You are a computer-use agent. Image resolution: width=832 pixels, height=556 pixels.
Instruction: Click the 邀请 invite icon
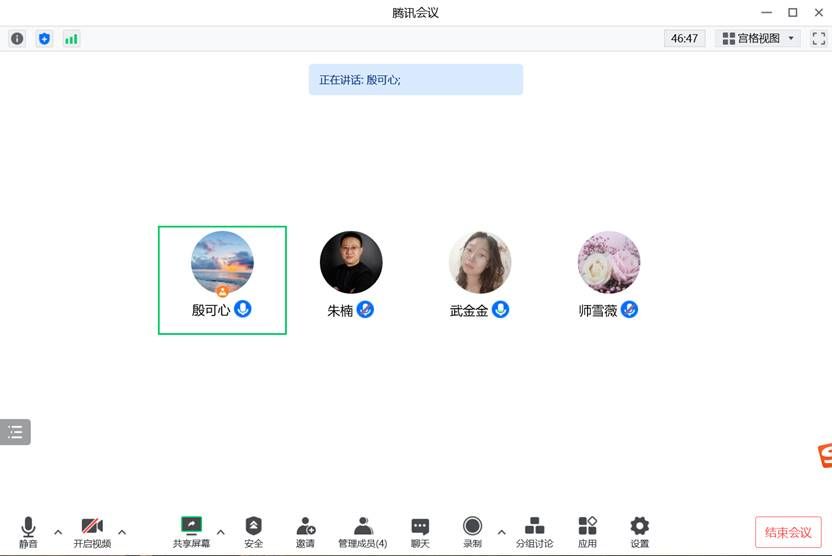point(305,532)
